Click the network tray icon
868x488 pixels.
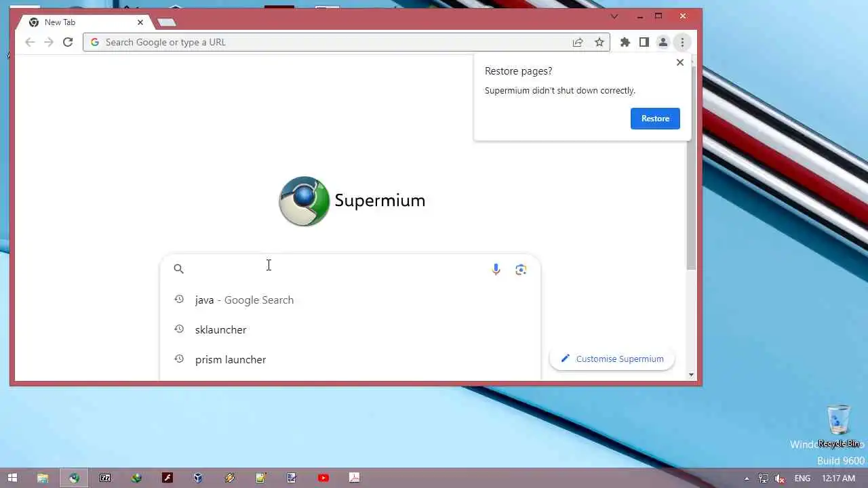763,479
